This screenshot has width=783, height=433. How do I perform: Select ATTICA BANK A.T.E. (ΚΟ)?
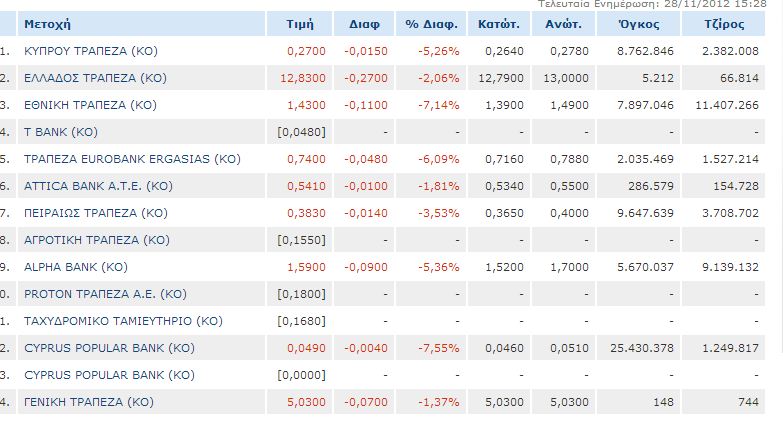tap(98, 186)
